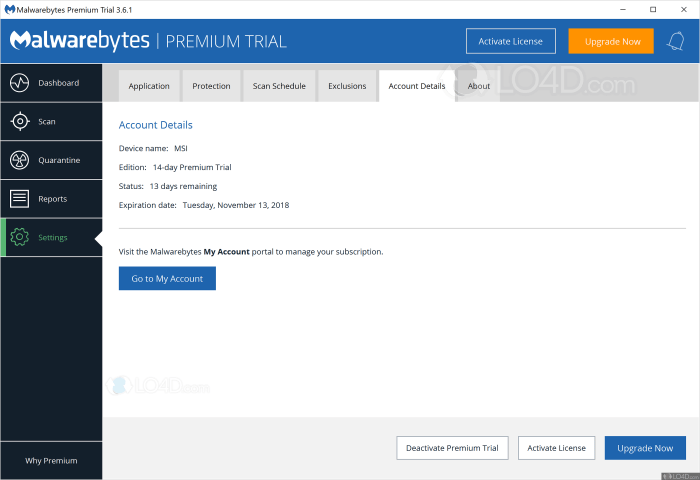Click Deactivate Premium Trial button
Viewport: 700px width, 480px height.
[452, 448]
